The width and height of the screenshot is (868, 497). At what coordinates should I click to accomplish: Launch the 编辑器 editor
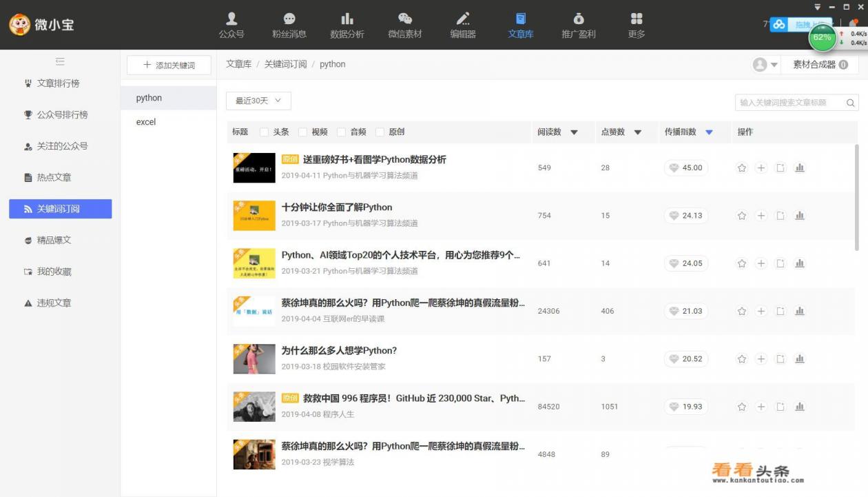click(463, 25)
